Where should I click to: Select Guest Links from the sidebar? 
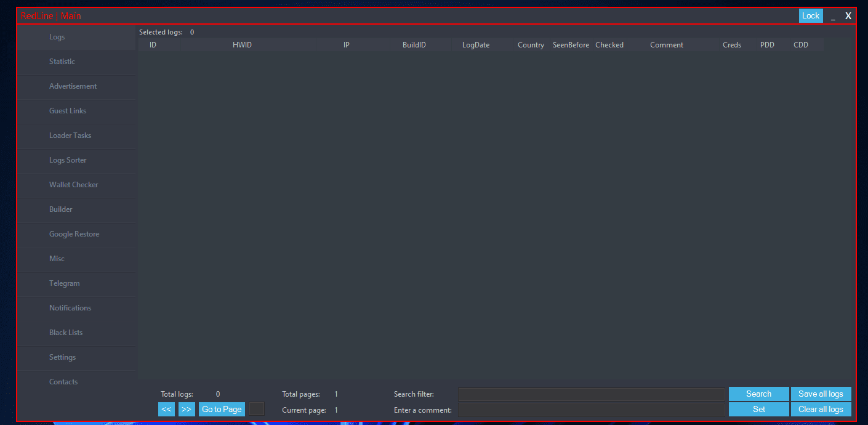tap(68, 111)
